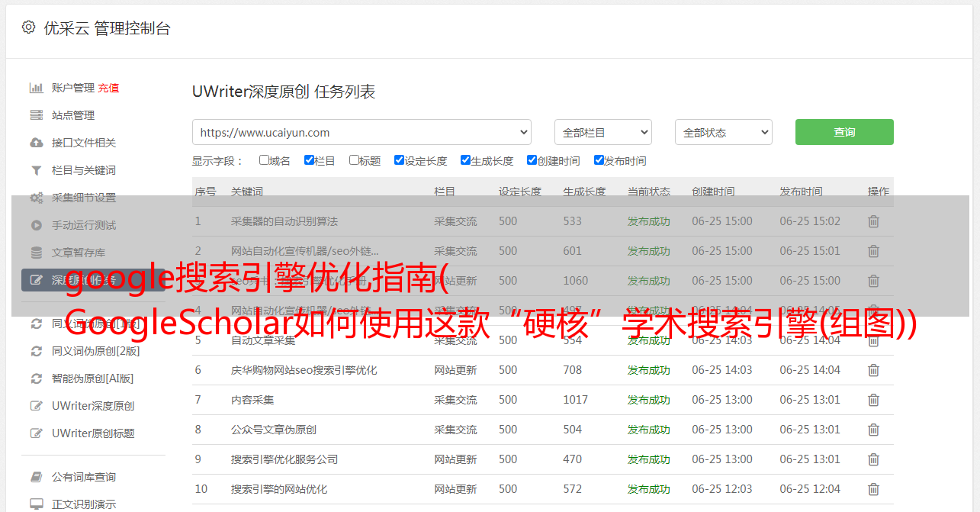Click the refresh icon beside 智能伪原创[AI版]
The height and width of the screenshot is (512, 980).
(x=36, y=378)
